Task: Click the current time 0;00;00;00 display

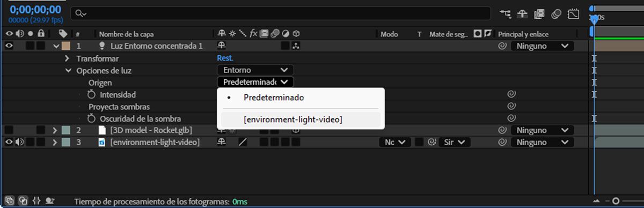Action: [35, 10]
